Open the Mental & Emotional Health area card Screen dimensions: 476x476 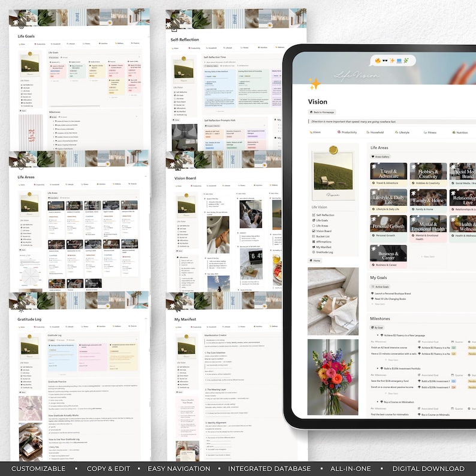[428, 228]
